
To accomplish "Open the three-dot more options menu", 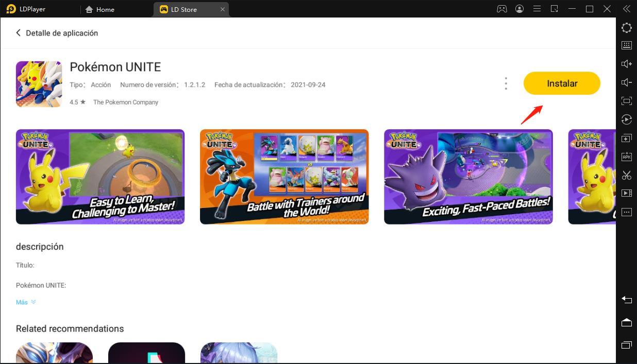I will point(506,83).
